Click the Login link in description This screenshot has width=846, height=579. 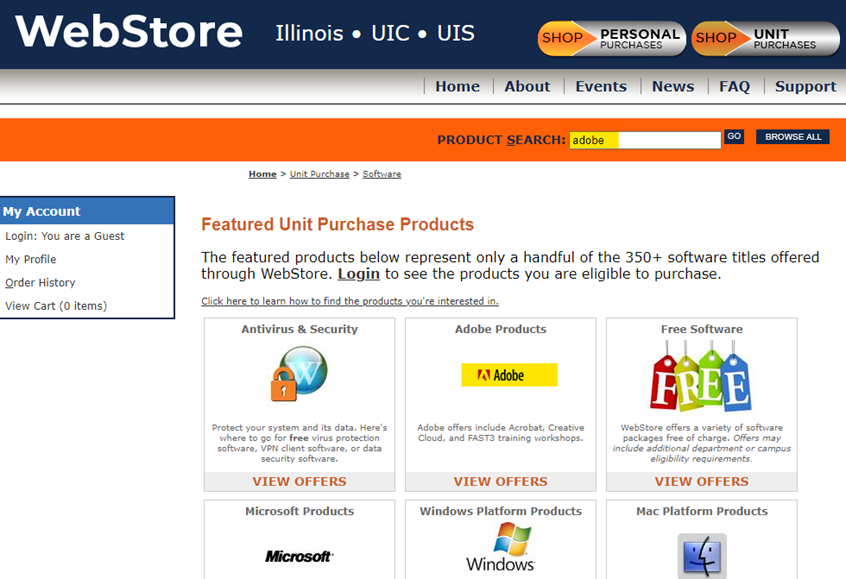[x=359, y=274]
